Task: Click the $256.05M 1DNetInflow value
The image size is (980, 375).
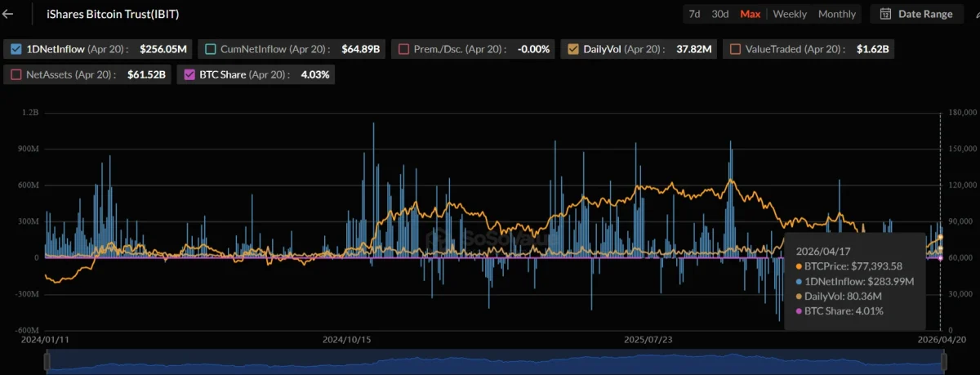Action: tap(163, 49)
